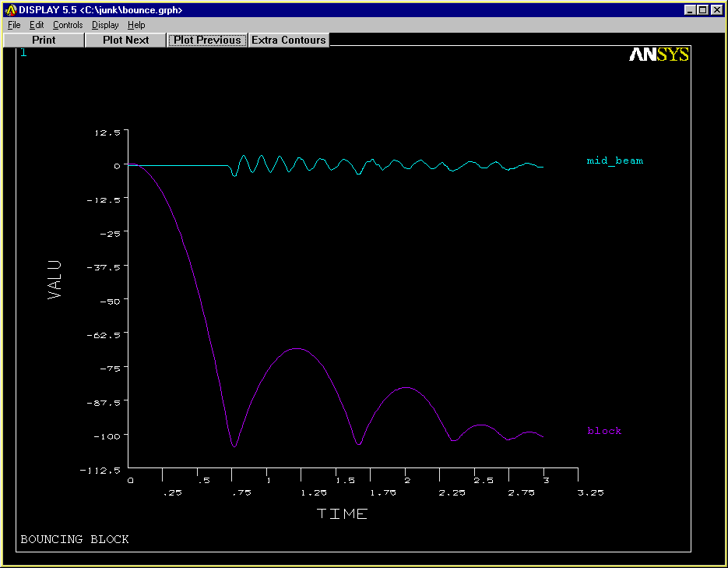Image resolution: width=728 pixels, height=568 pixels.
Task: Click the 2.75 x-axis tick label
Action: [x=522, y=492]
